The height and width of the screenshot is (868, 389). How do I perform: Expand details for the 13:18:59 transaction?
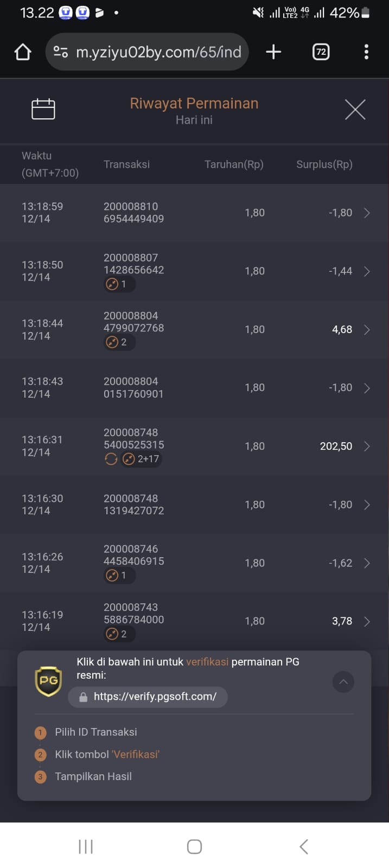point(367,213)
